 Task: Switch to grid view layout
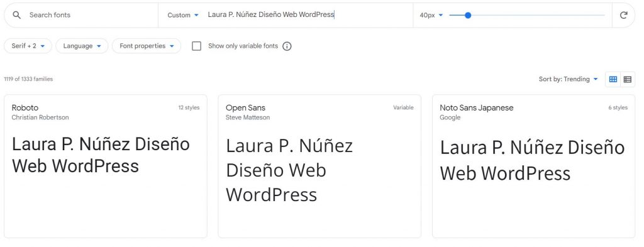613,79
